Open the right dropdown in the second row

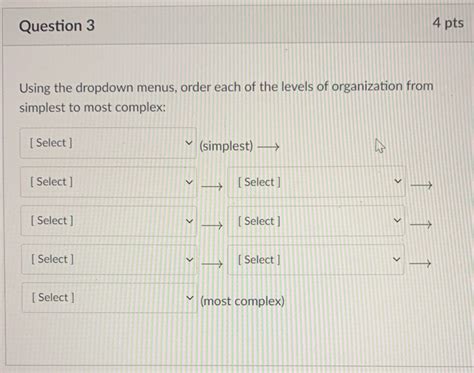click(316, 182)
